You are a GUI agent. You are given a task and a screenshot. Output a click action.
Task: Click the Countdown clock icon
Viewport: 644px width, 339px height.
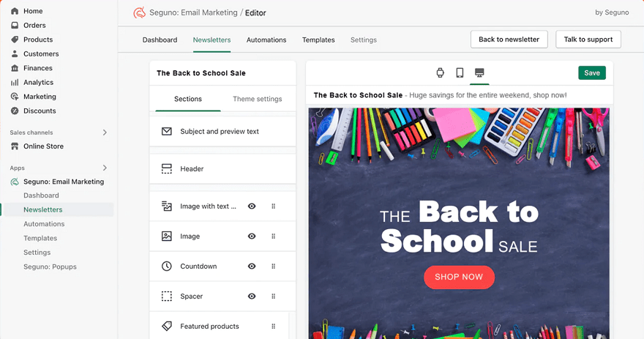point(167,267)
